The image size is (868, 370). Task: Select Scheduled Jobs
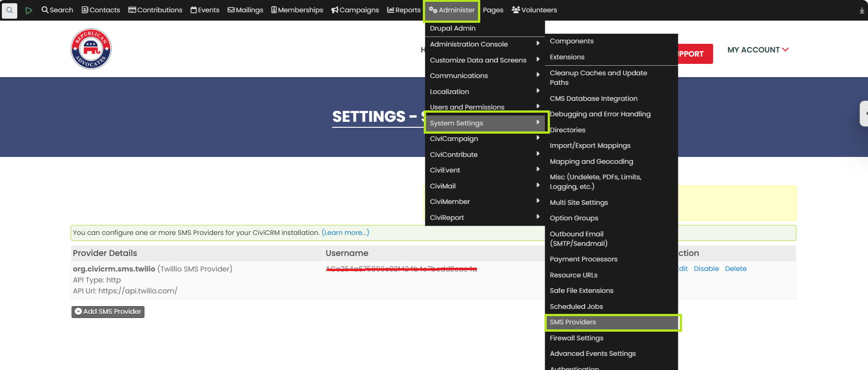point(611,307)
